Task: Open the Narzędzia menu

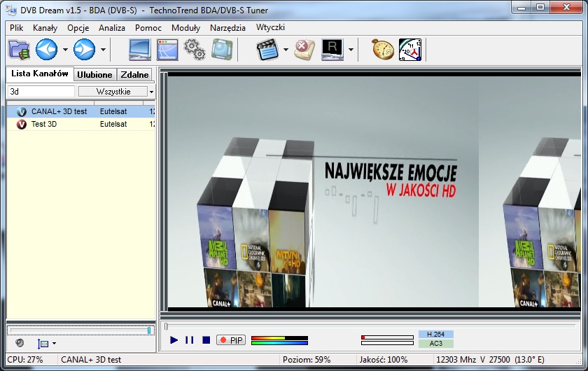Action: [227, 28]
